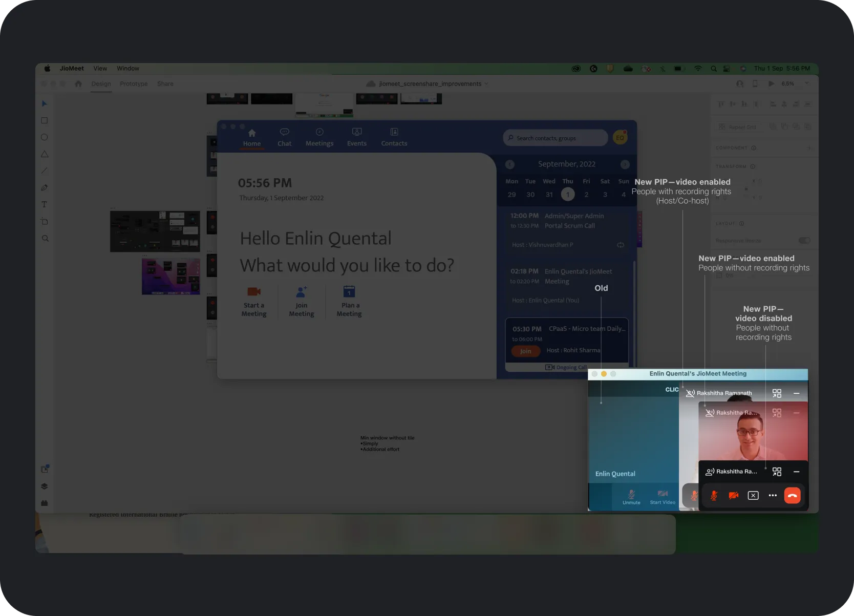Click the red end call button
This screenshot has height=616, width=854.
point(792,495)
